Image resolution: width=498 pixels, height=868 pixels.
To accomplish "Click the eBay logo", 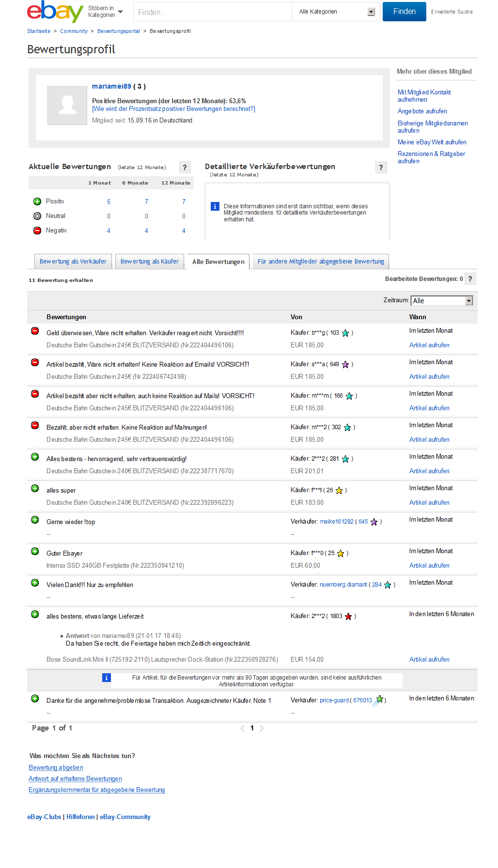I will (55, 12).
